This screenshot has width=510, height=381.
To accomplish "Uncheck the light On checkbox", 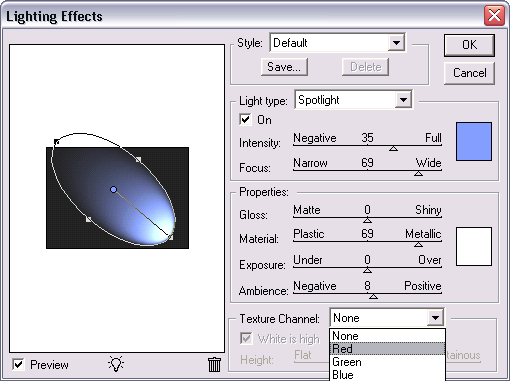I will pos(245,119).
